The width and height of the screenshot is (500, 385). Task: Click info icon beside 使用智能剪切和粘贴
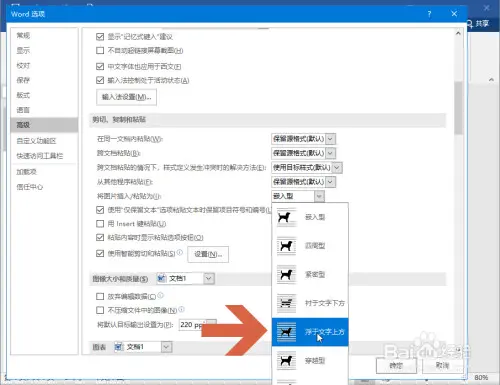(180, 252)
